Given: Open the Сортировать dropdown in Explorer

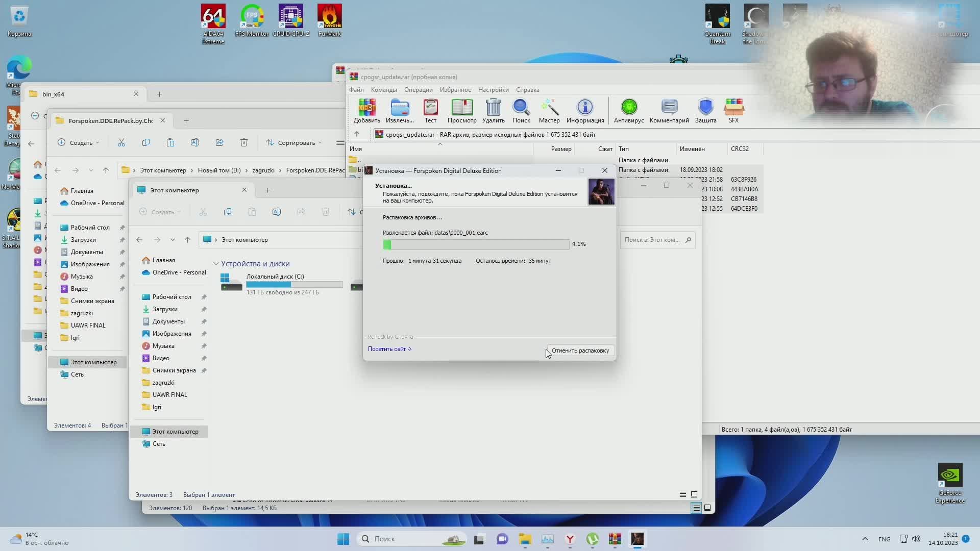Looking at the screenshot, I should 294,143.
